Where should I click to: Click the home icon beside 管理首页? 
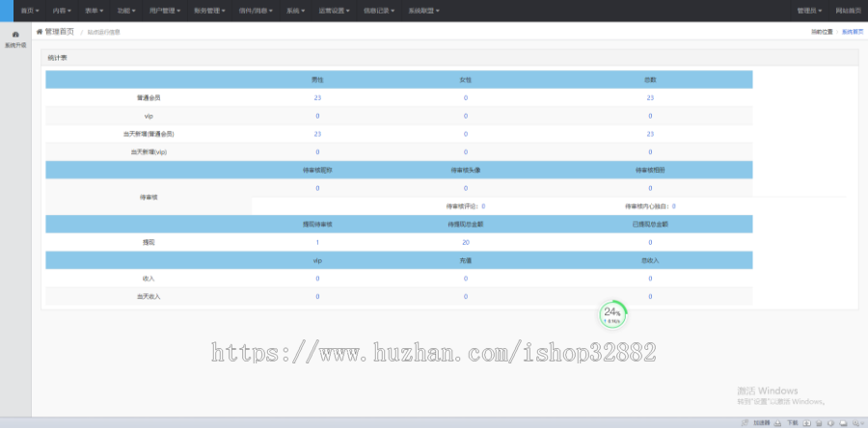[40, 32]
